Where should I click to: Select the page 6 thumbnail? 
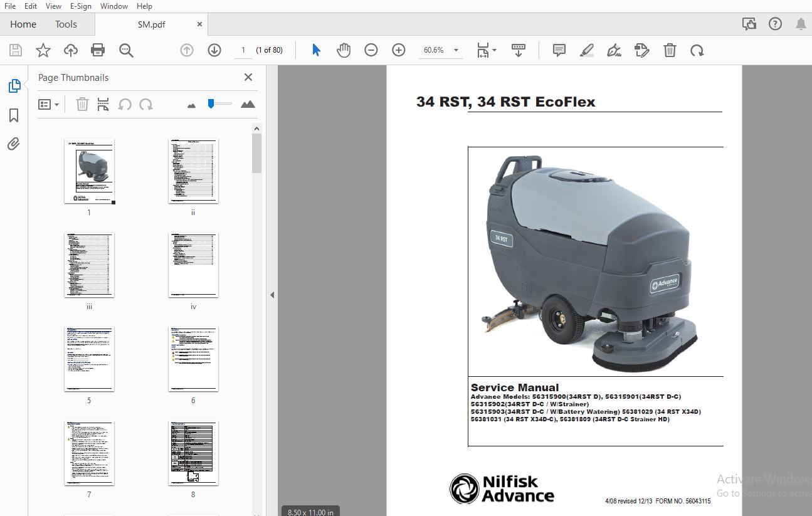[193, 359]
